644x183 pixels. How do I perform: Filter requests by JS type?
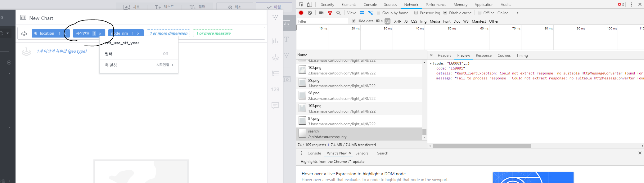coord(406,21)
